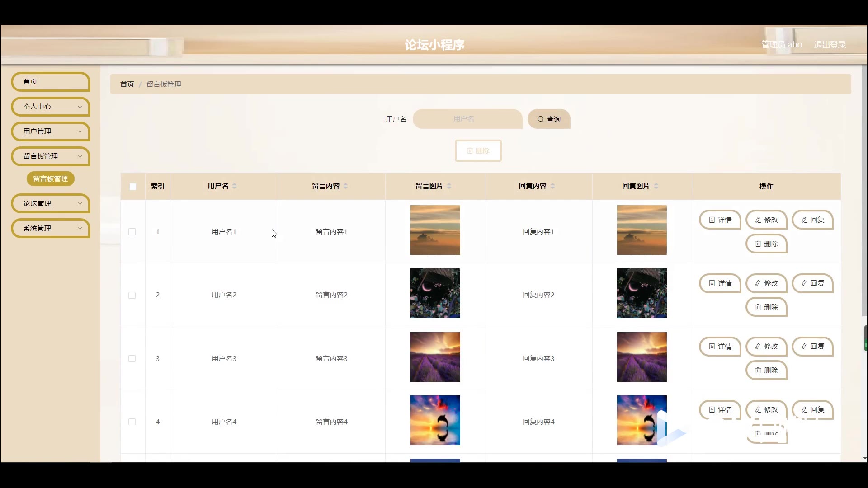868x488 pixels.
Task: Check the checkbox for row 2
Action: (132, 295)
